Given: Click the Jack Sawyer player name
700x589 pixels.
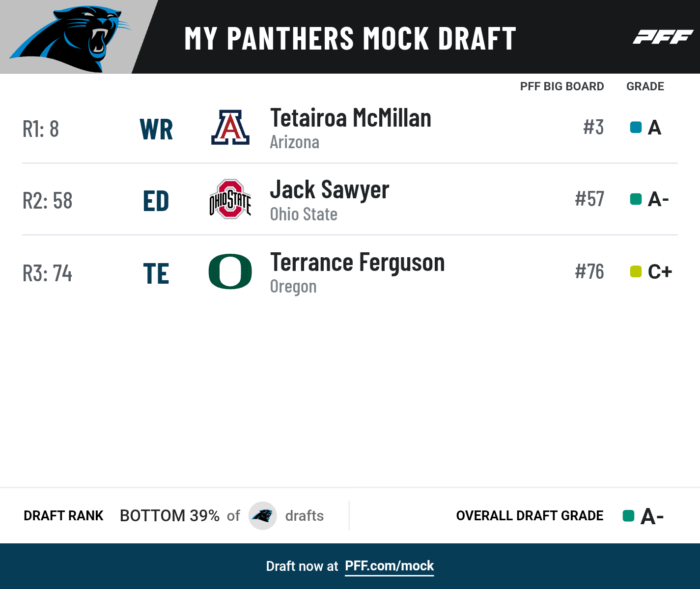Looking at the screenshot, I should (330, 190).
